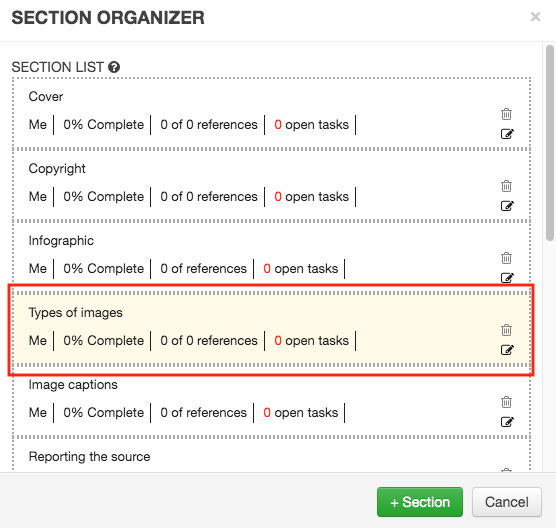Delete the Infographic section
The width and height of the screenshot is (556, 528).
(506, 258)
